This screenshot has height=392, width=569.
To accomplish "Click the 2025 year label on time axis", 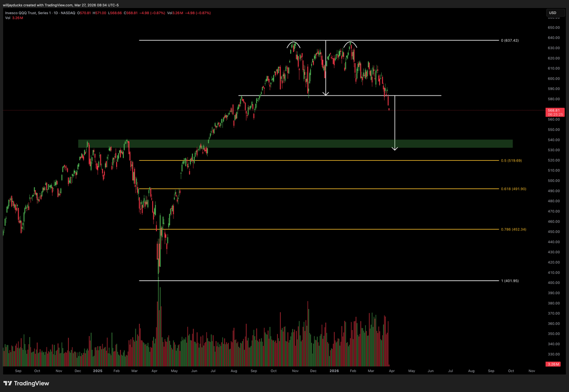I will (98, 371).
